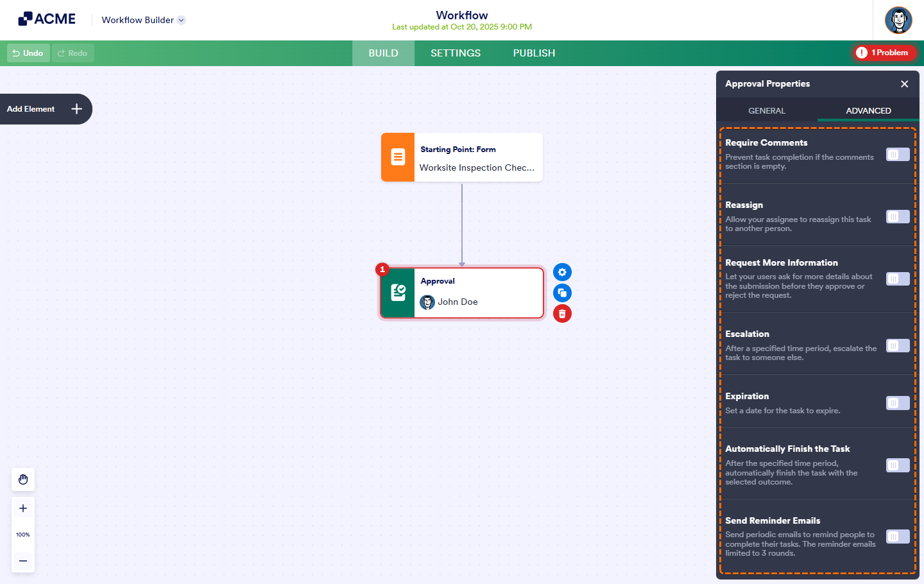924x584 pixels.
Task: Open the user avatar menu
Action: [x=898, y=21]
